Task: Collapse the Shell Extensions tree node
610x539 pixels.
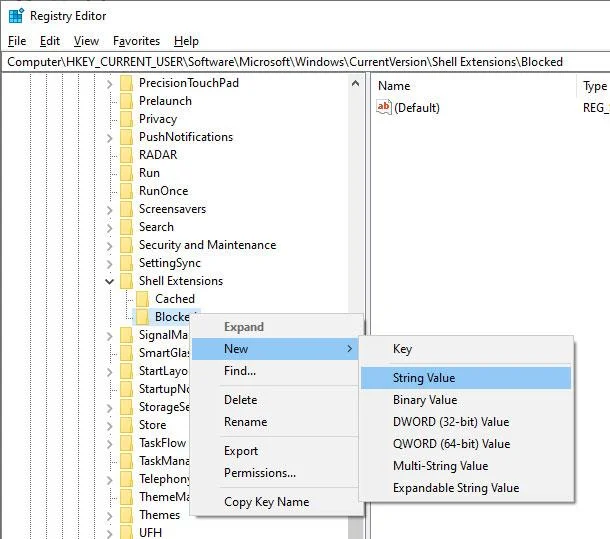Action: (110, 281)
